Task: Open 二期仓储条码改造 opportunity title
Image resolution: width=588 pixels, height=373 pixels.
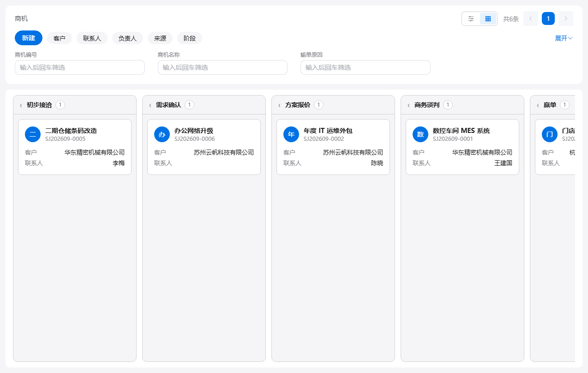Action: (x=71, y=131)
